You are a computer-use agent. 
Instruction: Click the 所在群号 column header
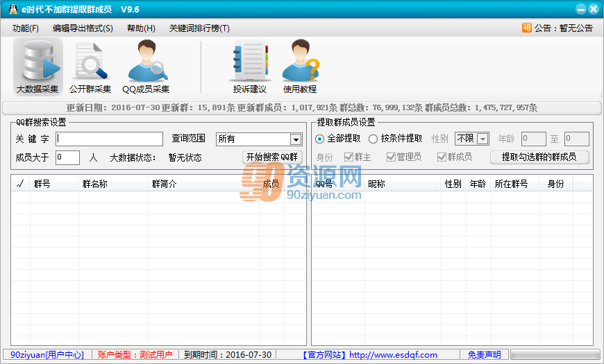point(515,184)
